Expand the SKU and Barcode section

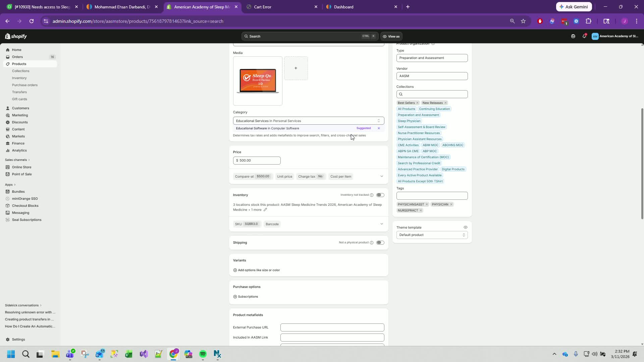coord(381,224)
